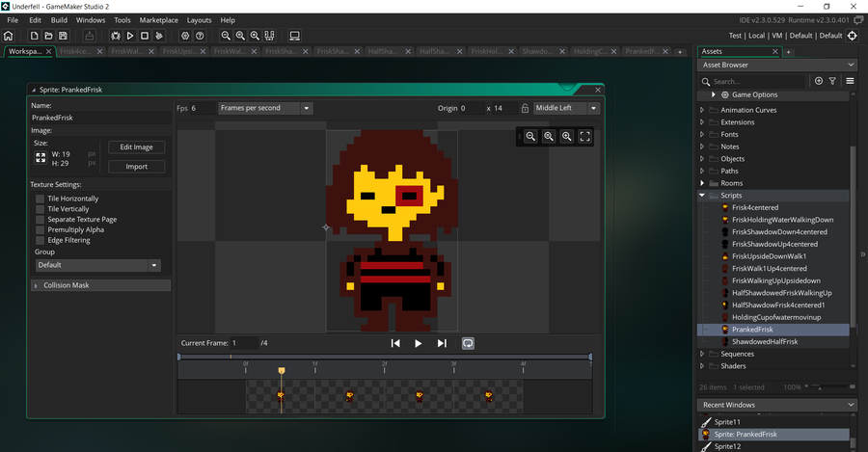Play the sprite animation
The height and width of the screenshot is (452, 868).
(x=419, y=343)
